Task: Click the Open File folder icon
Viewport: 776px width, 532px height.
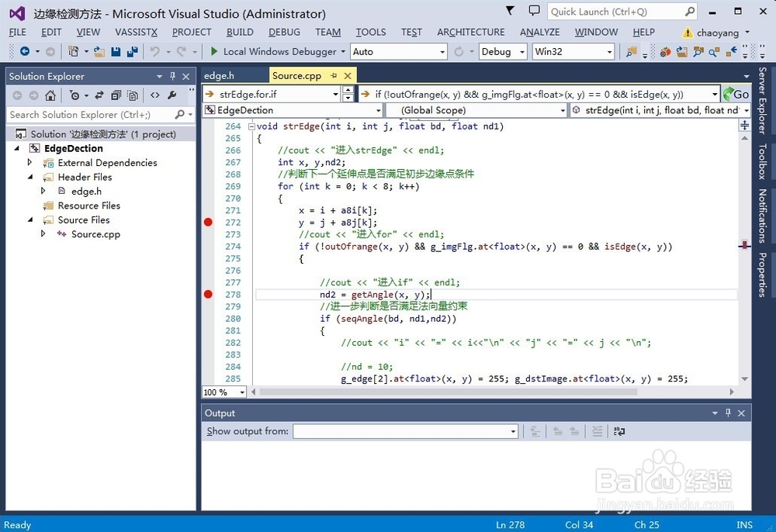Action: click(x=99, y=51)
